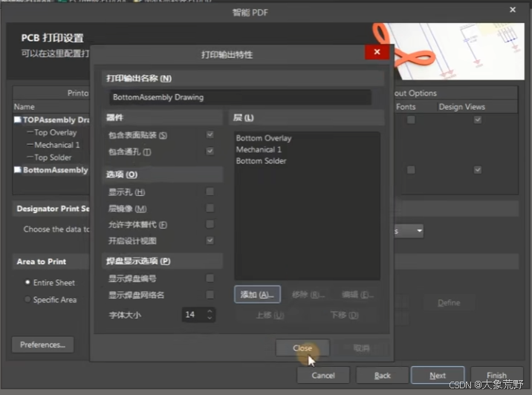Enable 显示焊盘网络名 checkbox
The width and height of the screenshot is (532, 395).
click(210, 295)
